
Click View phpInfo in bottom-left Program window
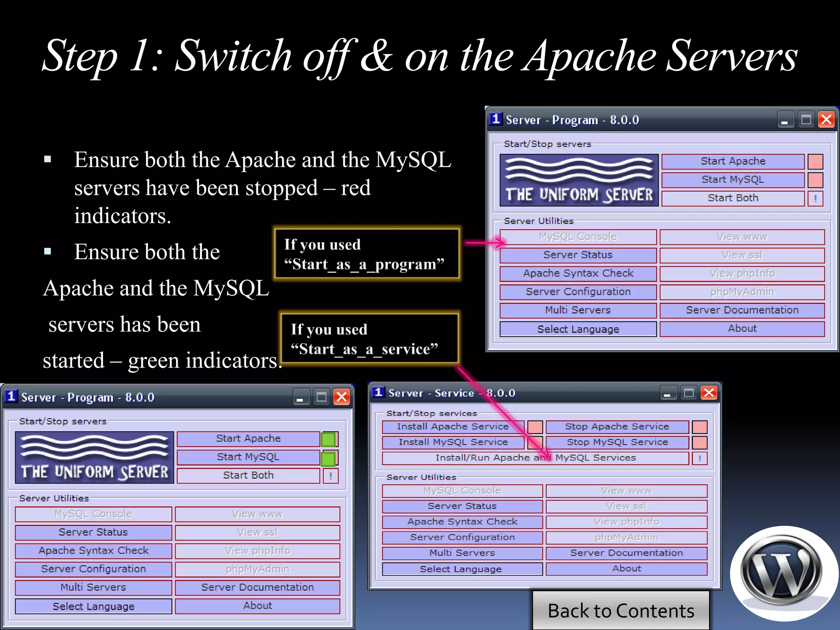258,551
